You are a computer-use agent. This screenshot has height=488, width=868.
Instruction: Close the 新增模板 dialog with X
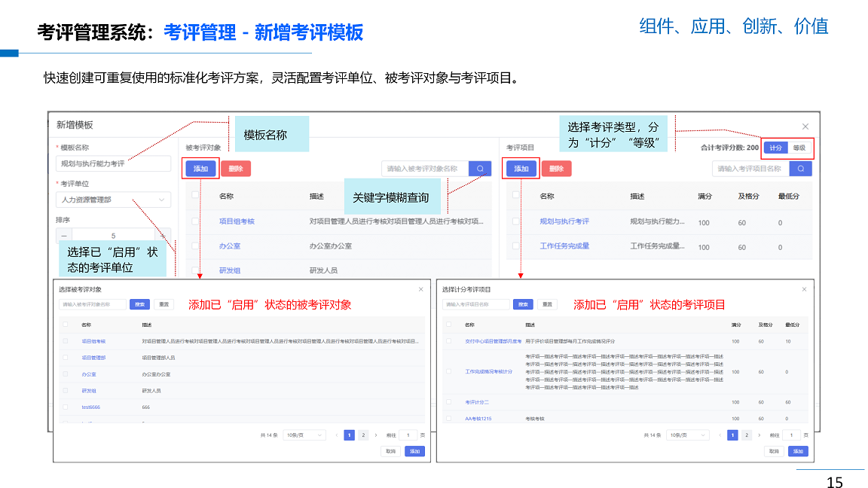(805, 127)
